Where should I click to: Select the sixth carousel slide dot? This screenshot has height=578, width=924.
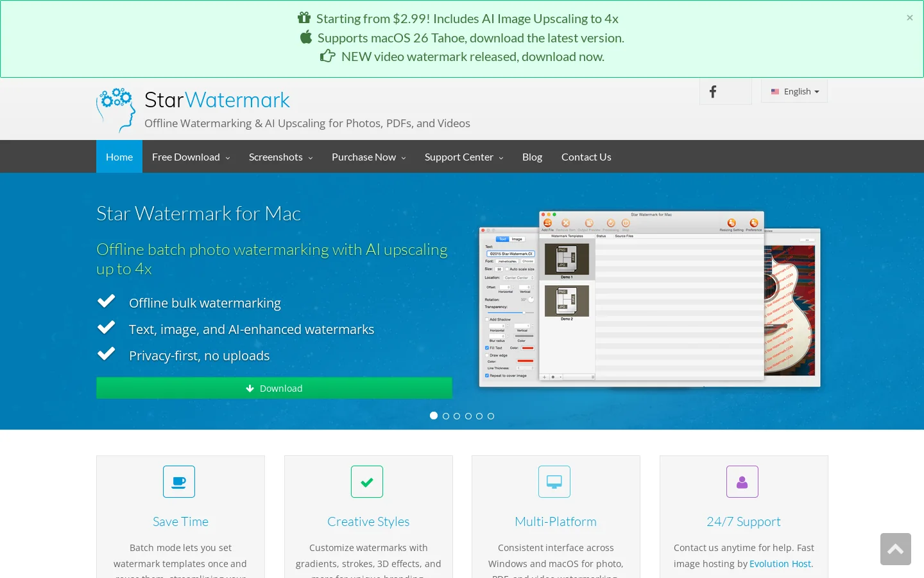(491, 416)
